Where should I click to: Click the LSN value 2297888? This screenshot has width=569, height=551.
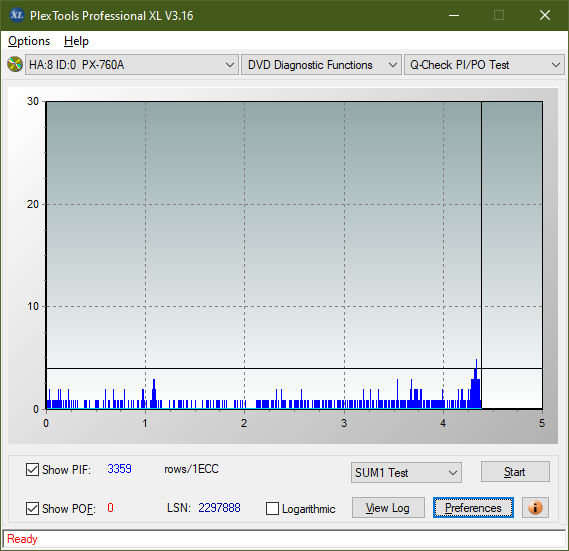219,508
